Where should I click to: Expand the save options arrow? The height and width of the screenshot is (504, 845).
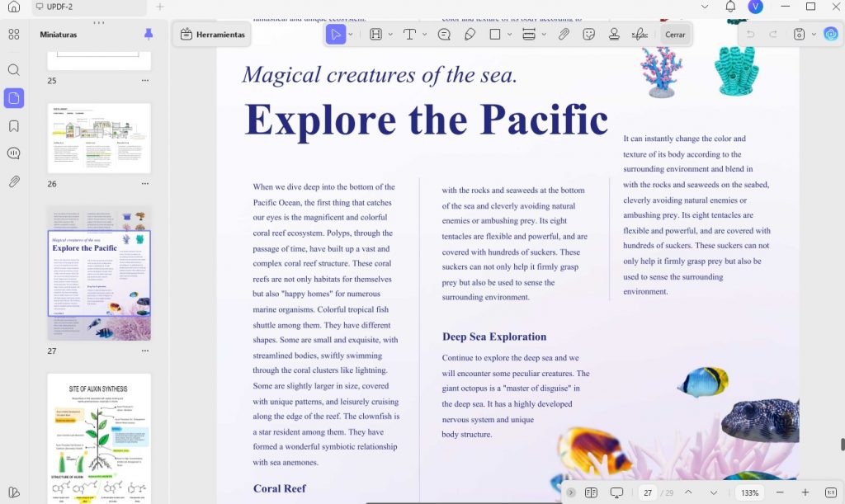(x=814, y=35)
